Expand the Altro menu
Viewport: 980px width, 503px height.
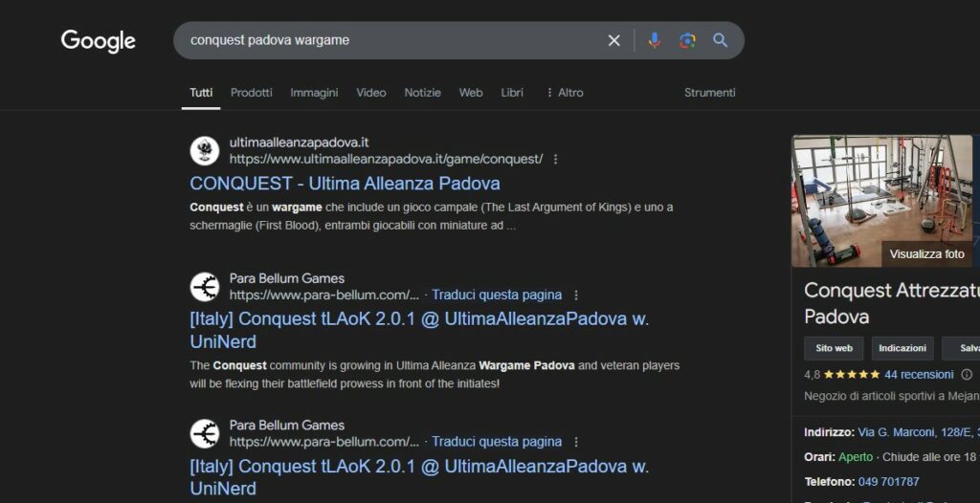(565, 93)
